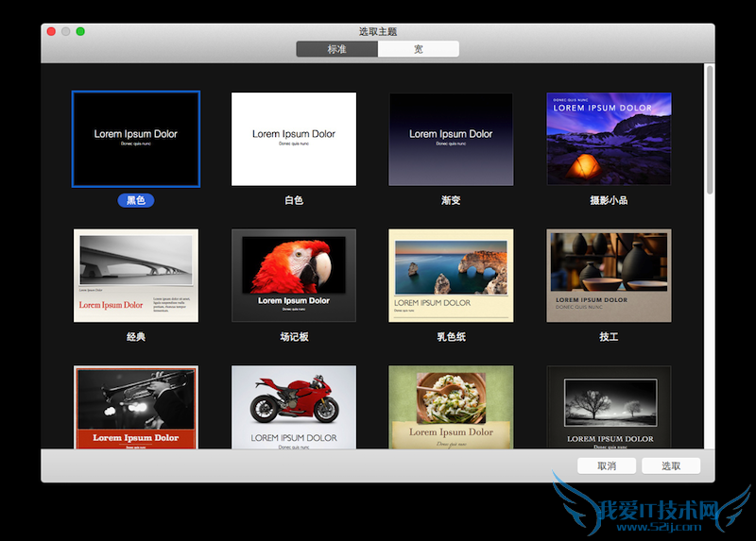Pick the 乳色纸 seaside theme thumbnail
This screenshot has height=541, width=756.
[451, 276]
